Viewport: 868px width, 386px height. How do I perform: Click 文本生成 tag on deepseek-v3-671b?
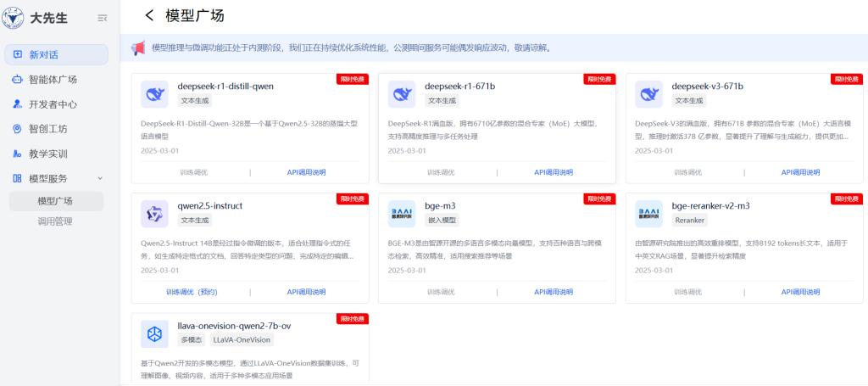689,101
